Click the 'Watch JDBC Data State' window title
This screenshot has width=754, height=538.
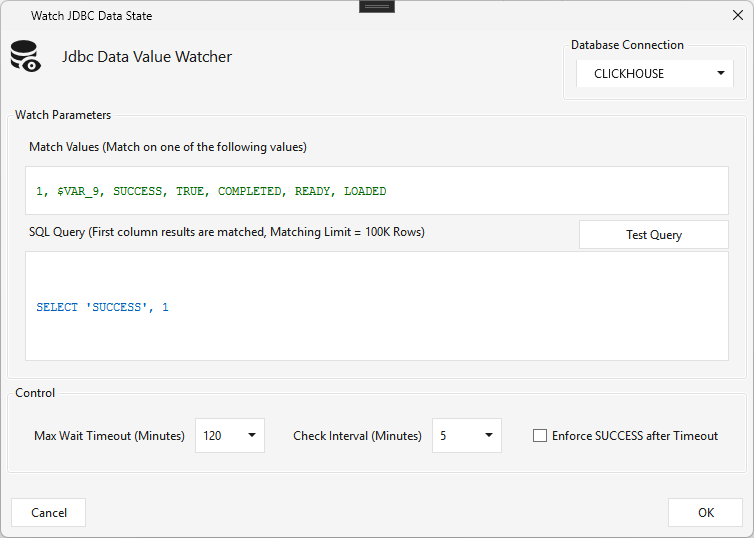click(91, 16)
